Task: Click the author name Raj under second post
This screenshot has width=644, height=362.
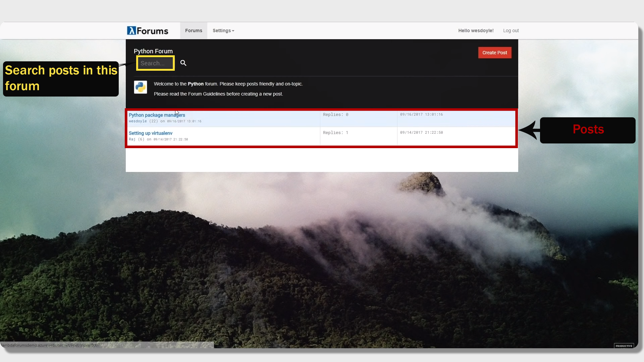Action: 132,139
